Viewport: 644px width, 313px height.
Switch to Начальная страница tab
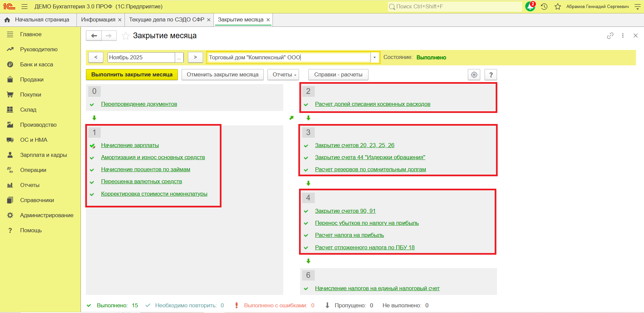[x=38, y=20]
